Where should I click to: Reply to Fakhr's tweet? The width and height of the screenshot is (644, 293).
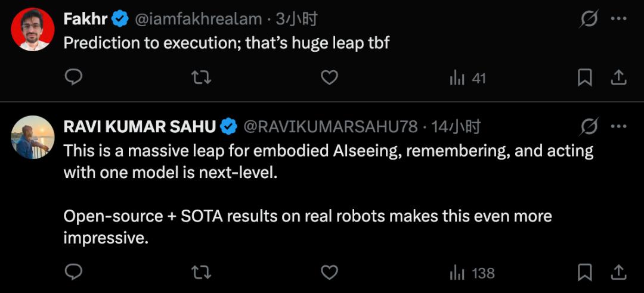click(73, 77)
